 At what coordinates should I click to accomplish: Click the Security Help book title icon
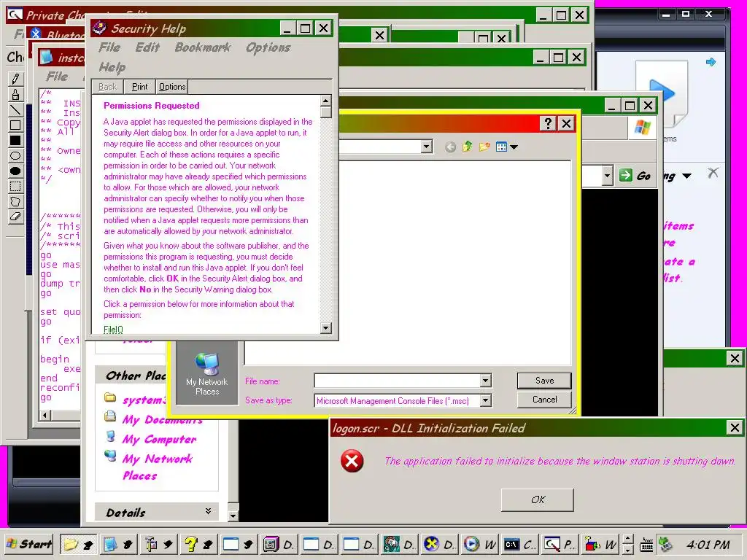point(99,28)
